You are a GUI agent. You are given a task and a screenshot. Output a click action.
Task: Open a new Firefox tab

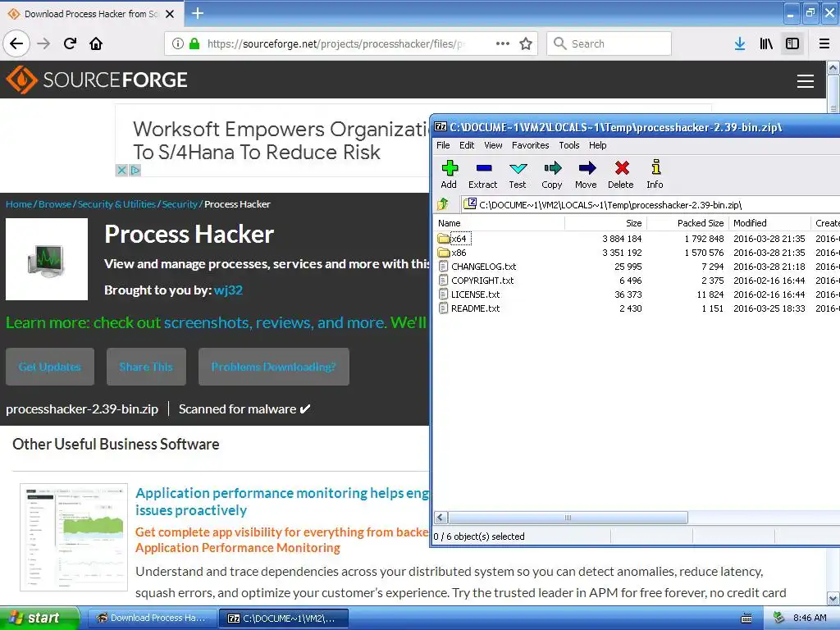click(198, 13)
